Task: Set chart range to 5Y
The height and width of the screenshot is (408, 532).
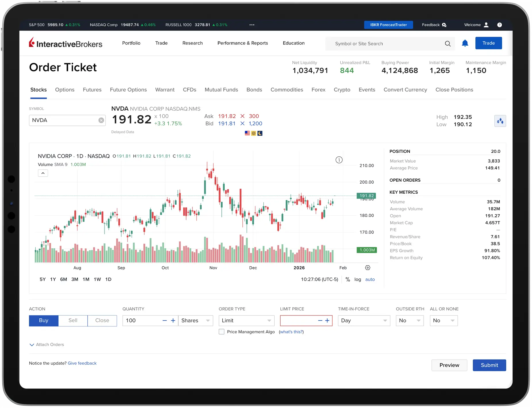Action: pyautogui.click(x=43, y=280)
